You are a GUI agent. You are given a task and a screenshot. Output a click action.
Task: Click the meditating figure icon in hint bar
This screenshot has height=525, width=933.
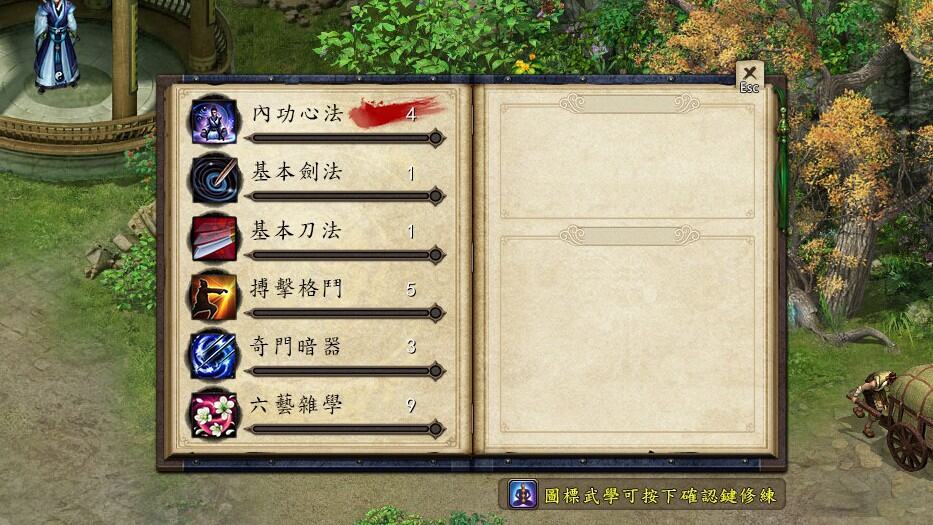[x=523, y=495]
